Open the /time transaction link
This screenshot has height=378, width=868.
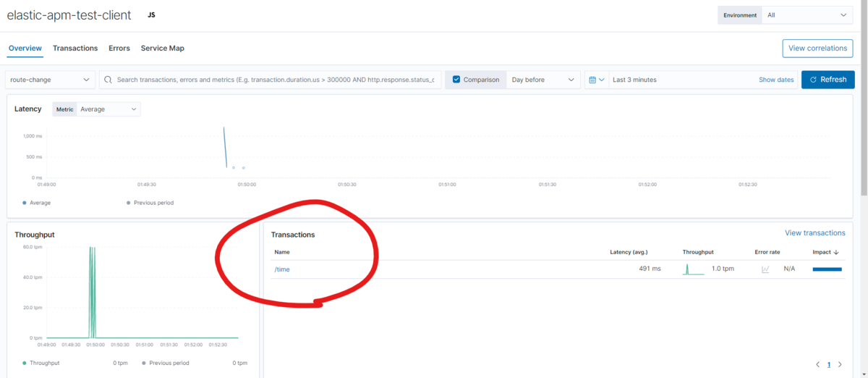coord(282,269)
